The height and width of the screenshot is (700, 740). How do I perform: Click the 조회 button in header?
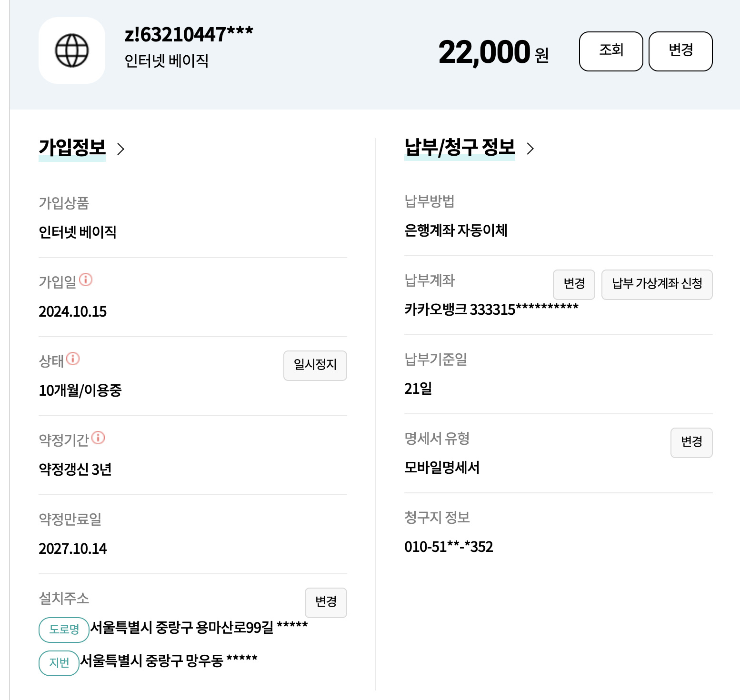(611, 51)
